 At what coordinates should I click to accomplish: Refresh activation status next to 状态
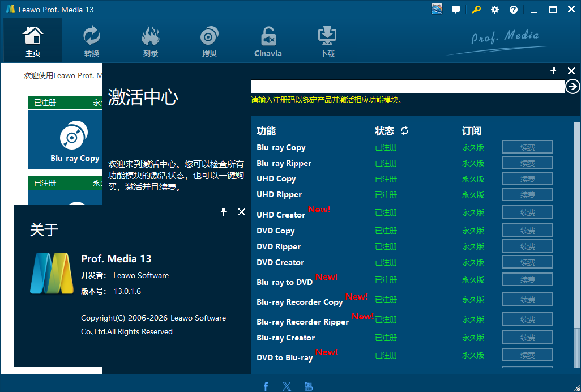pyautogui.click(x=405, y=130)
